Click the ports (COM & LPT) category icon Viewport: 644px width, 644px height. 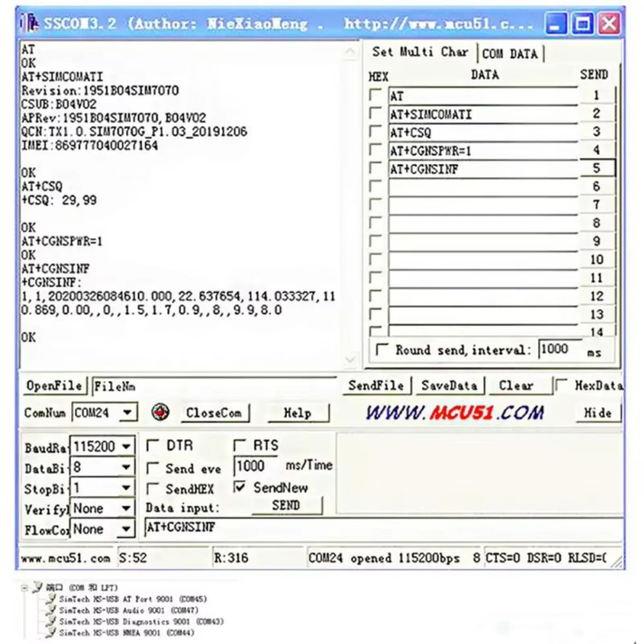[38, 587]
